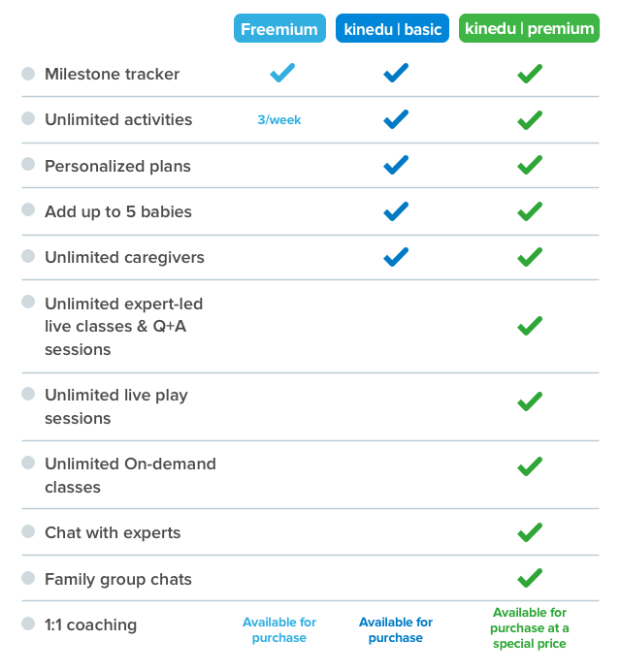Image resolution: width=621 pixels, height=672 pixels.
Task: Choose the kinedu | premium plan header
Action: pos(529,29)
